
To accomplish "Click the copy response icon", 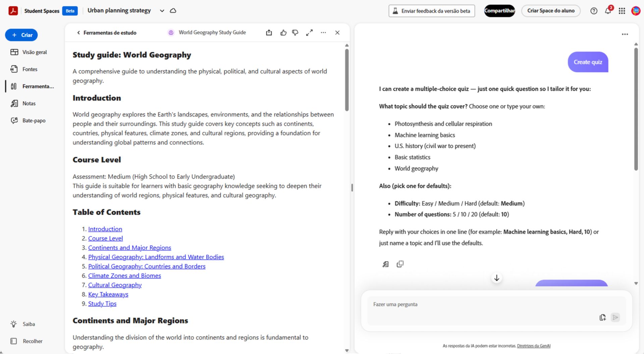I will point(400,264).
